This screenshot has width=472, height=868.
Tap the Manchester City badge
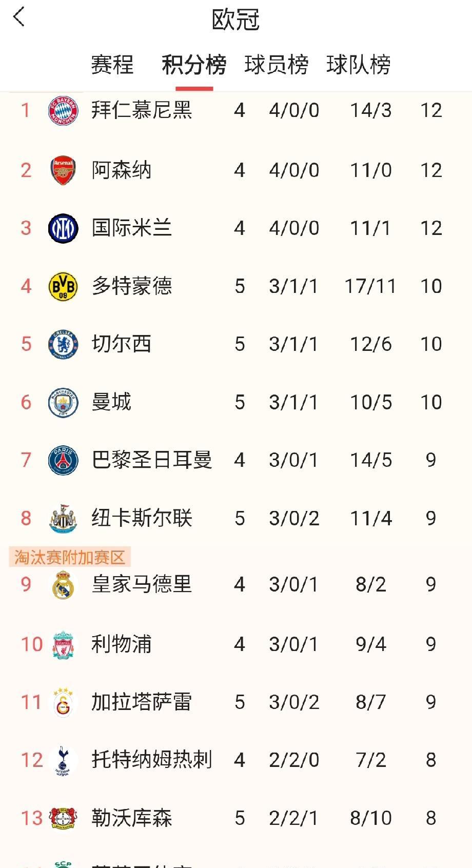(63, 403)
